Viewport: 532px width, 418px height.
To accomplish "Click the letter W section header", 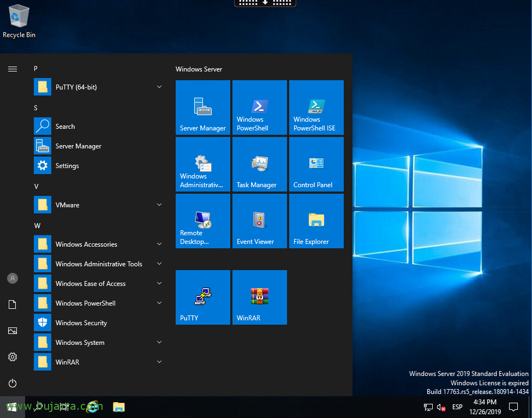I will pyautogui.click(x=37, y=225).
